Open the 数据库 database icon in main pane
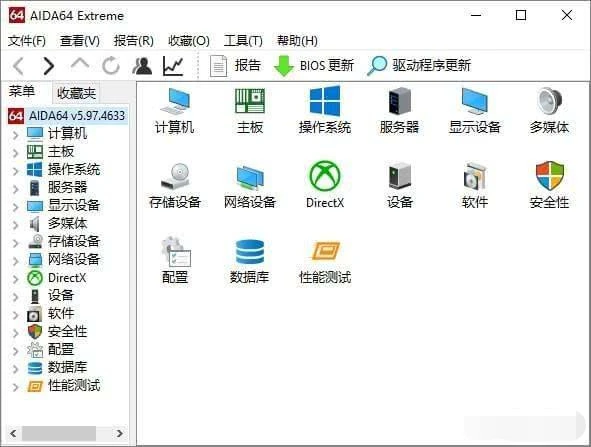The image size is (591, 447). pyautogui.click(x=250, y=251)
